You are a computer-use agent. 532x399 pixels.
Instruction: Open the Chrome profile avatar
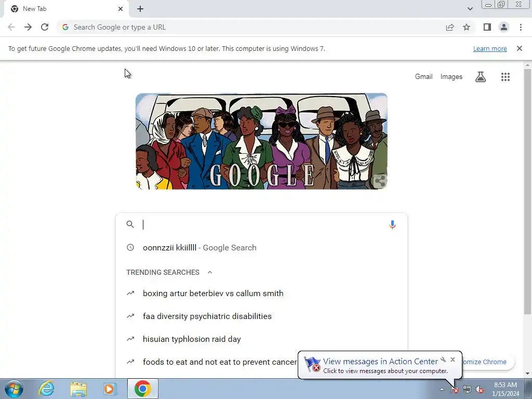(x=504, y=27)
